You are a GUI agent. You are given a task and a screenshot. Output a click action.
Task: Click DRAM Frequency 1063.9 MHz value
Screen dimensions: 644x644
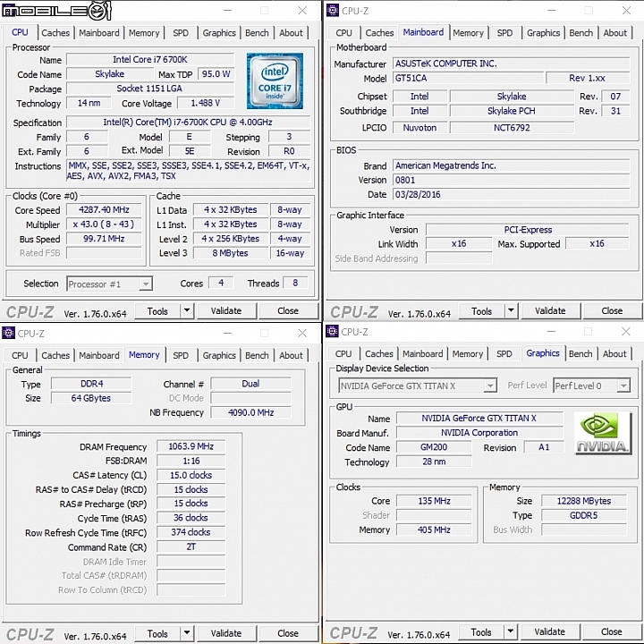point(191,446)
